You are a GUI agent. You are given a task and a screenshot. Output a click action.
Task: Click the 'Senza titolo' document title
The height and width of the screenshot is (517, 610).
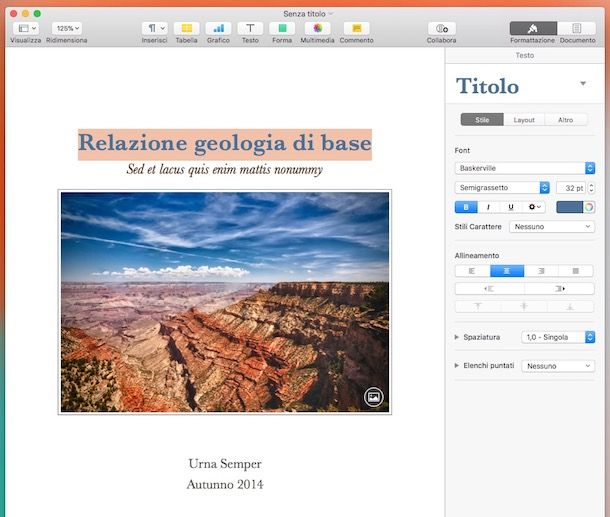click(305, 14)
